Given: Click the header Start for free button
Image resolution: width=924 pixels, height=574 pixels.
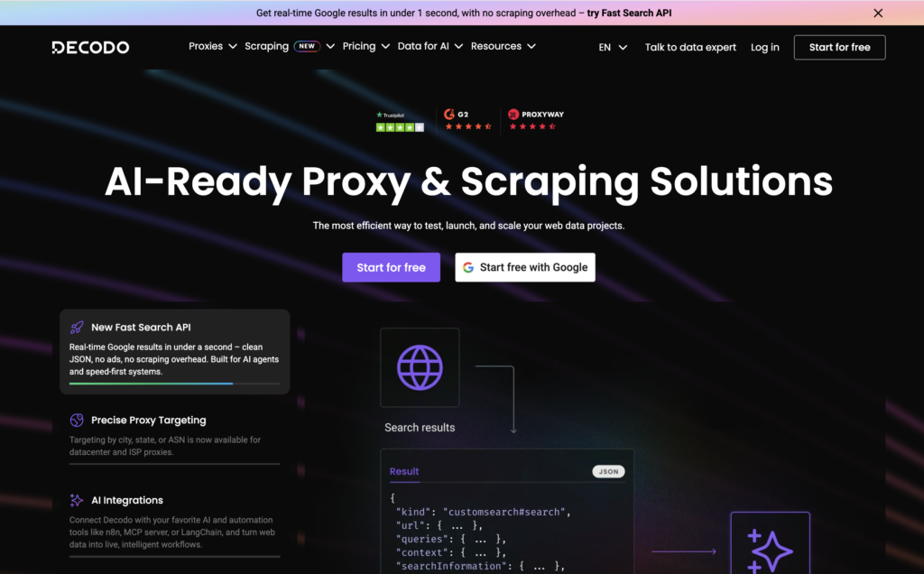Looking at the screenshot, I should coord(839,47).
